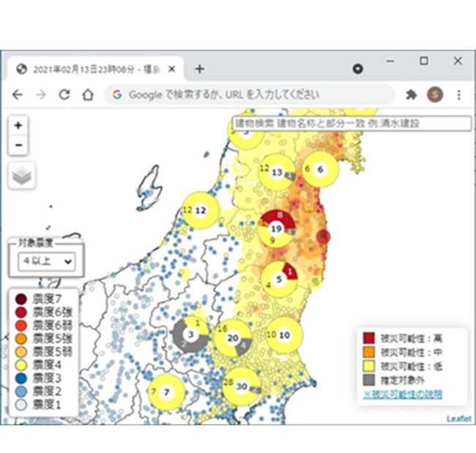Open the Leaflet attribution link
Viewport: 476px width, 453px height.
[x=458, y=419]
